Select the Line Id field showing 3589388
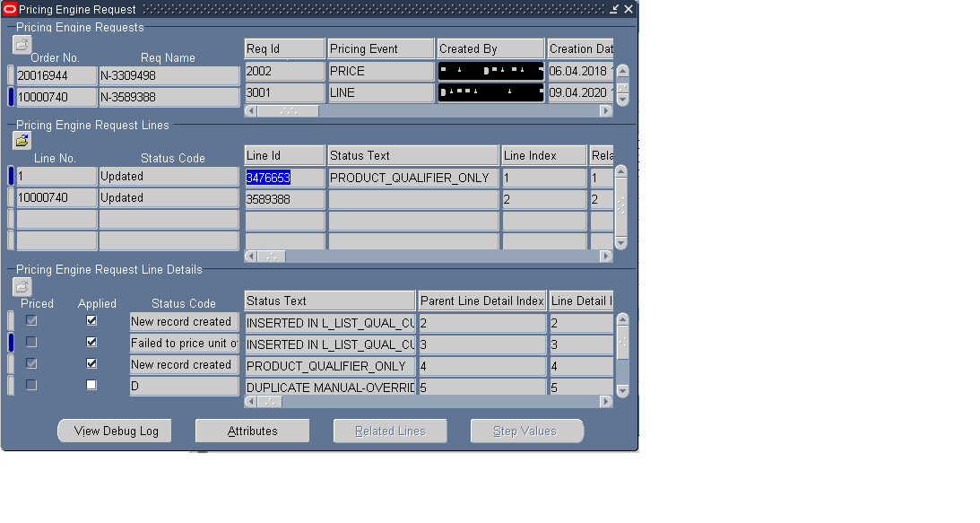 (284, 198)
